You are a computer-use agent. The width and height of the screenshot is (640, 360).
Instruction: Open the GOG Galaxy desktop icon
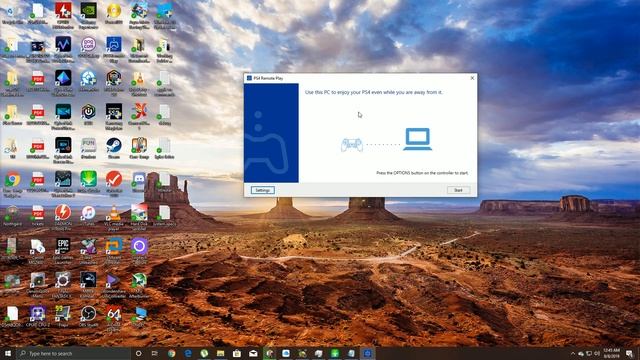coord(88,47)
